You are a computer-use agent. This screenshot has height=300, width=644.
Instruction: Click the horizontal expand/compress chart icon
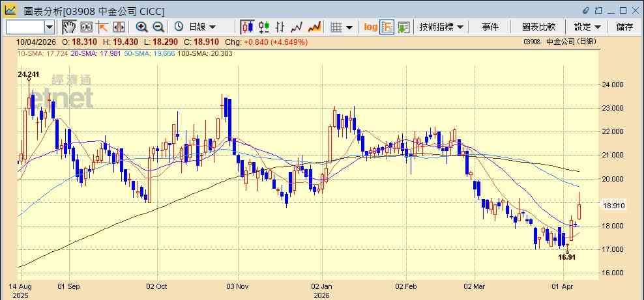point(119,27)
